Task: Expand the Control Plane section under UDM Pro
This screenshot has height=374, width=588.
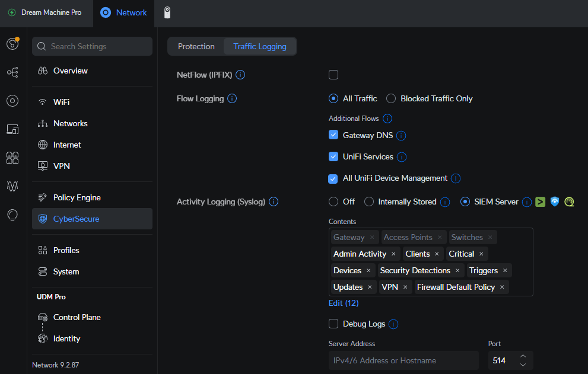Action: [x=78, y=317]
